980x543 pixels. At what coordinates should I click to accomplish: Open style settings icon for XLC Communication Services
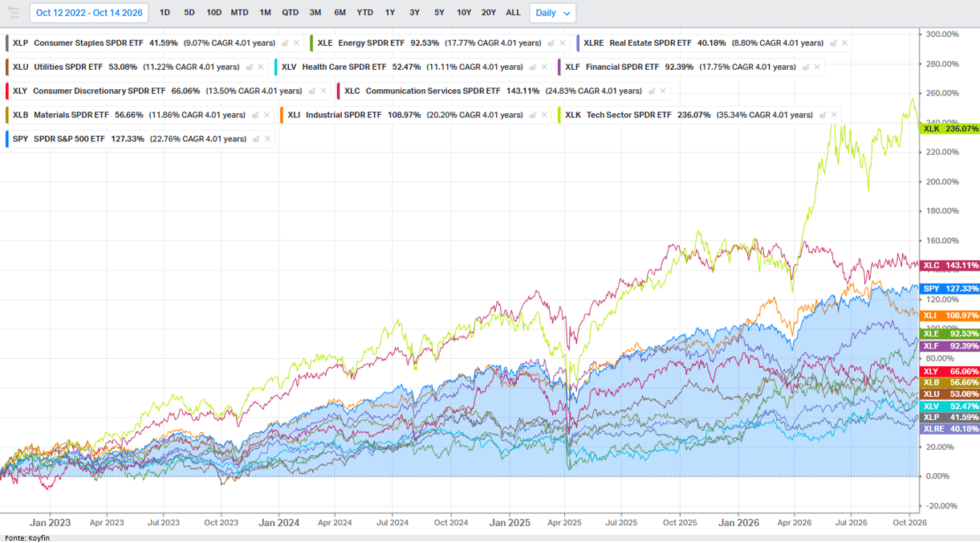pyautogui.click(x=651, y=91)
